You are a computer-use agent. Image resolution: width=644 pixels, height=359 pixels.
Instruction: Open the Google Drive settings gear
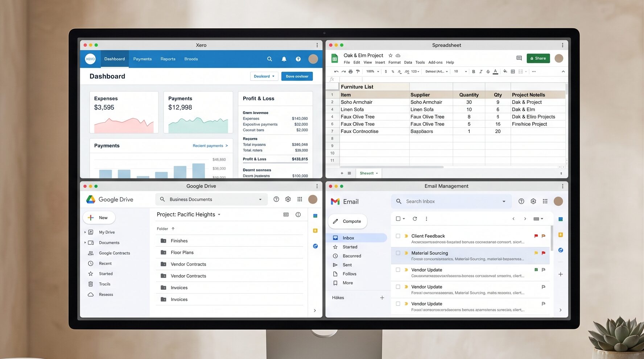[288, 199]
